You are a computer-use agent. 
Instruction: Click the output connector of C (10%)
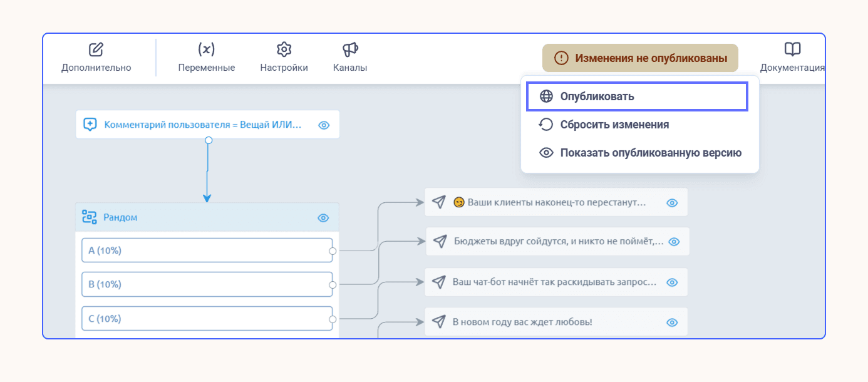[x=333, y=319]
